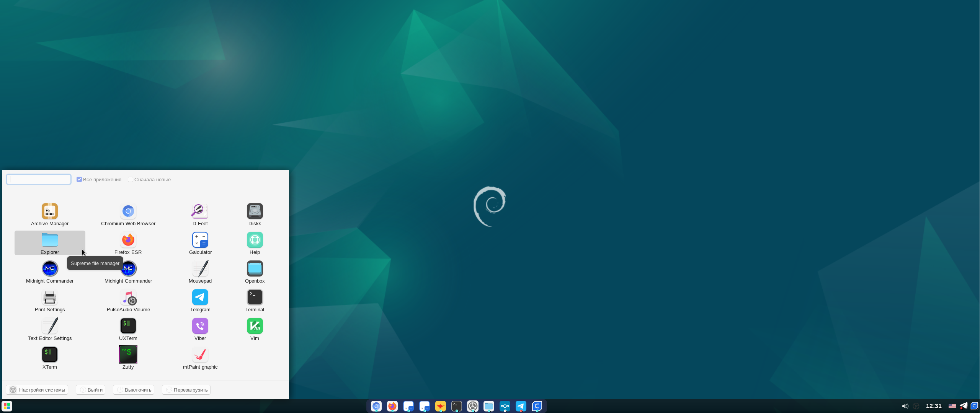Open the D-Feet application
The width and height of the screenshot is (980, 413).
coord(200,211)
